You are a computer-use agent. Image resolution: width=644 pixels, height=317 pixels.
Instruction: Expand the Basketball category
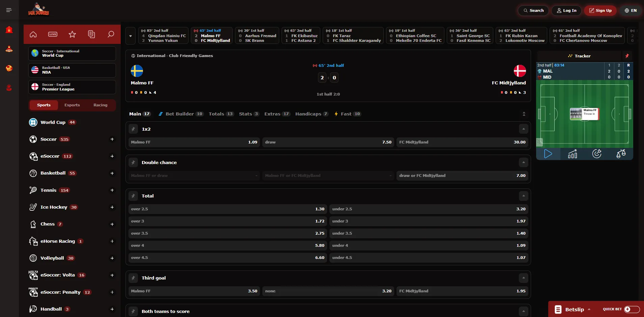[112, 173]
